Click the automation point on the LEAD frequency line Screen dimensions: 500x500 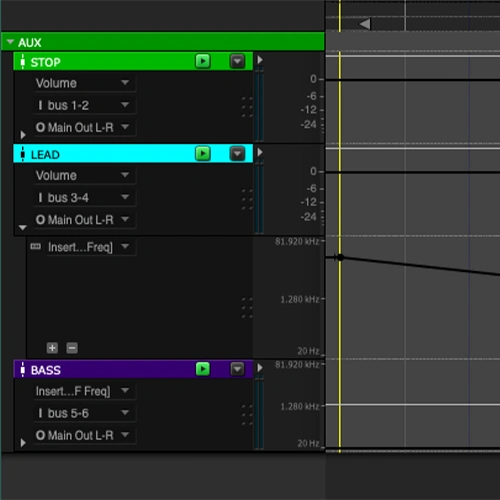[340, 257]
